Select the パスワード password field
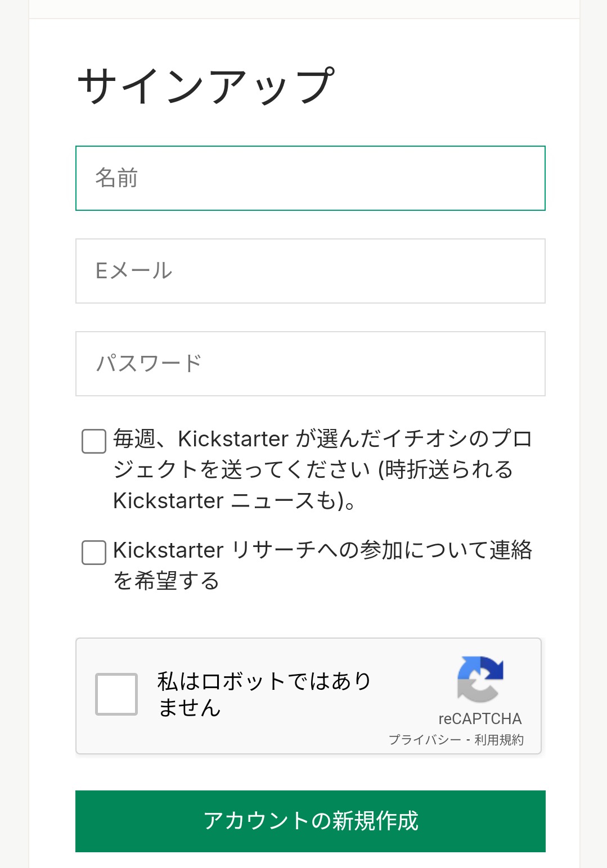Viewport: 607px width, 868px height. [x=311, y=364]
